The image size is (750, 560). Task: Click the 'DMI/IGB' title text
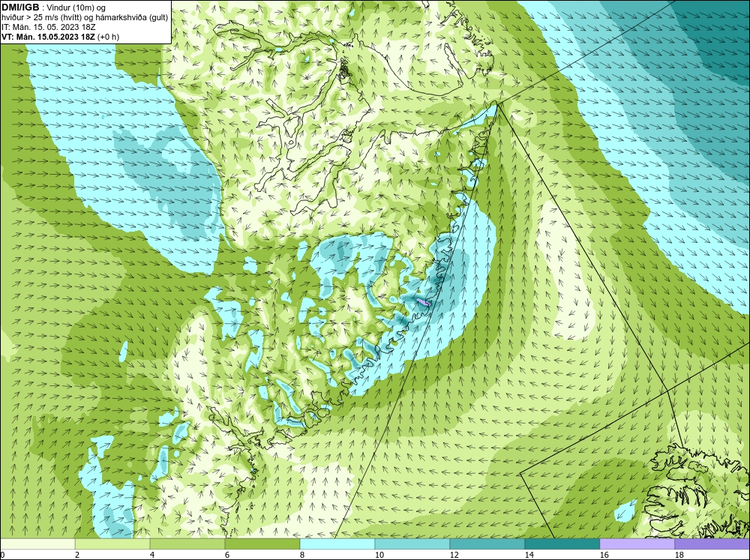[x=20, y=7]
